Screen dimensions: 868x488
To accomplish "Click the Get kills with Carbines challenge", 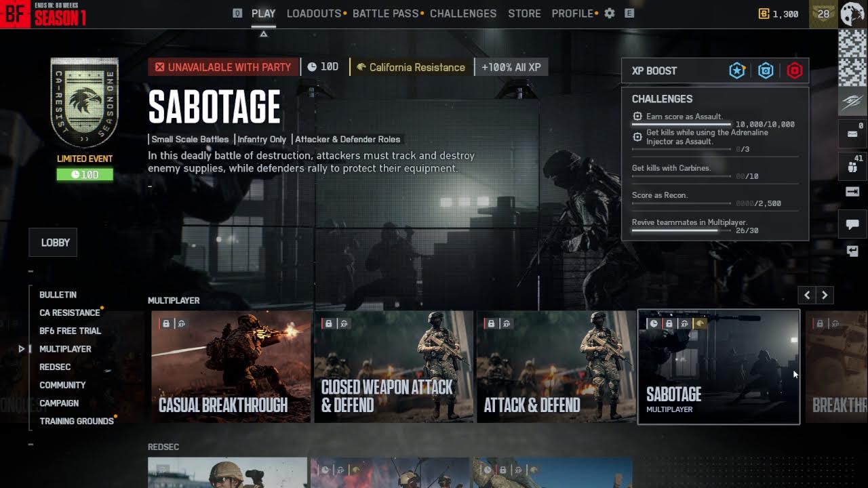I will 715,171.
